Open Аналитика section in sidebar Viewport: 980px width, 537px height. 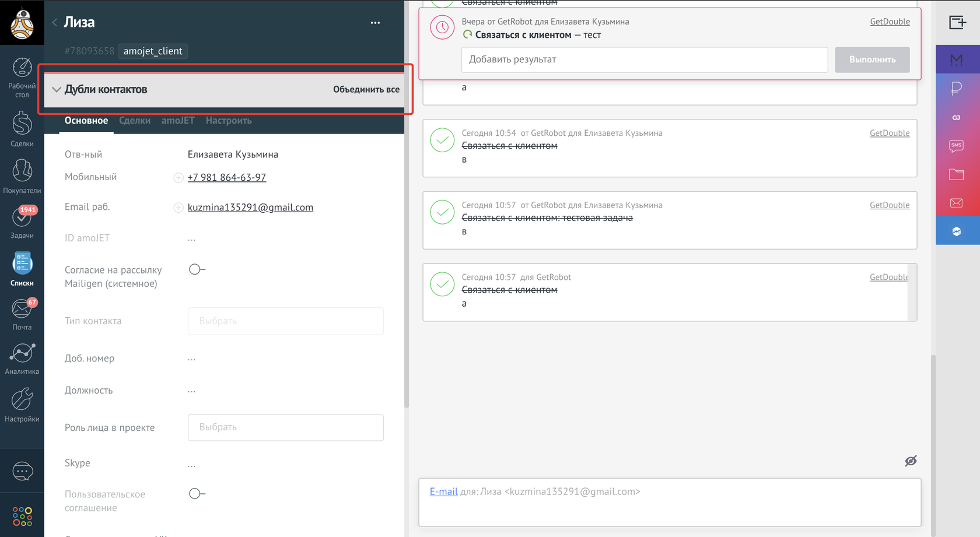click(22, 359)
